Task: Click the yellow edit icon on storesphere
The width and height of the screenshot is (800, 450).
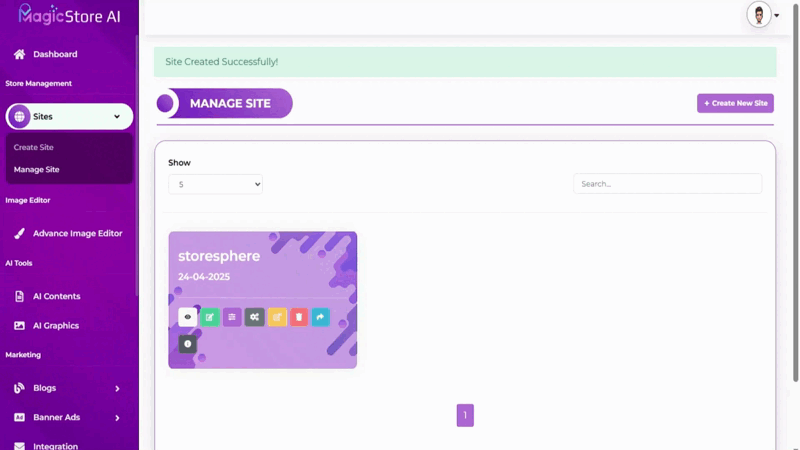Action: coord(277,317)
